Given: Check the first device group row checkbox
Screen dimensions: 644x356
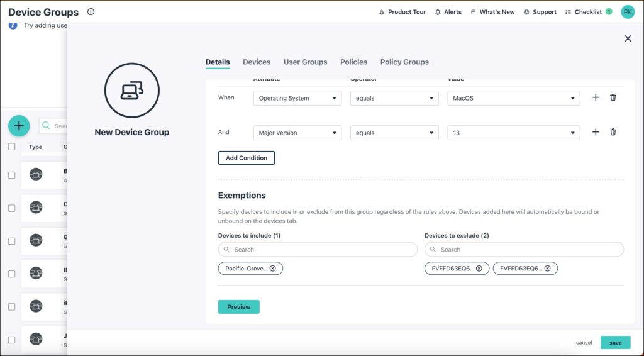Looking at the screenshot, I should pyautogui.click(x=11, y=175).
